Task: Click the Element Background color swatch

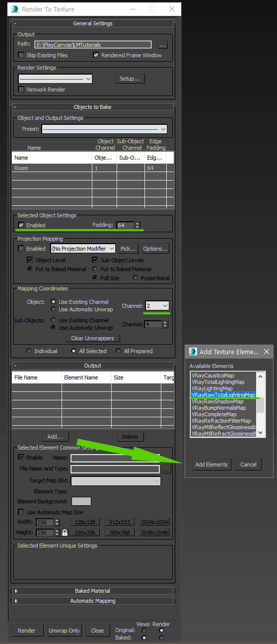Action: click(81, 501)
